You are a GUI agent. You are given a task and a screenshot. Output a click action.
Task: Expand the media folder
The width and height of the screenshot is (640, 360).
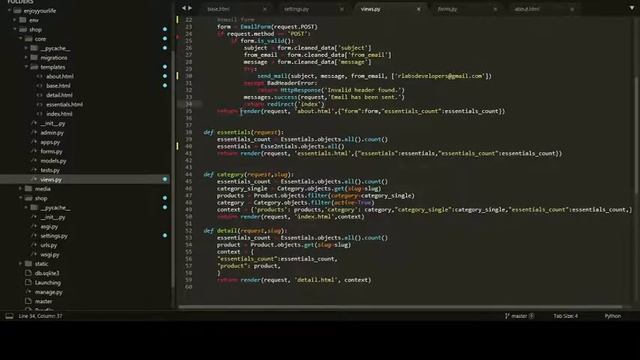tap(20, 189)
